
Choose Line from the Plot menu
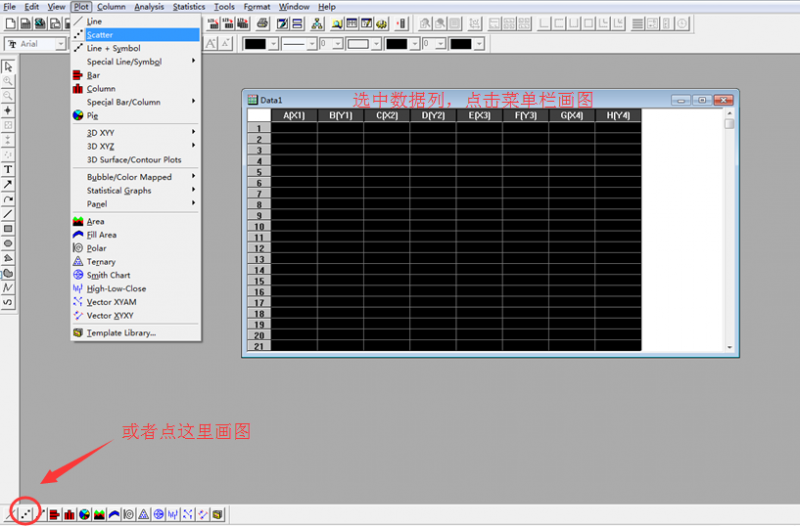click(x=135, y=21)
